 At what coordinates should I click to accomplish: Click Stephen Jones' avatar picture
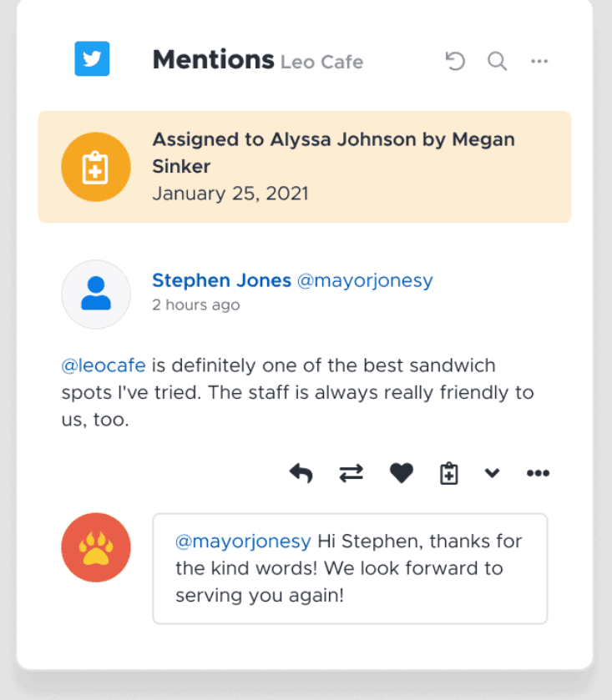point(96,295)
